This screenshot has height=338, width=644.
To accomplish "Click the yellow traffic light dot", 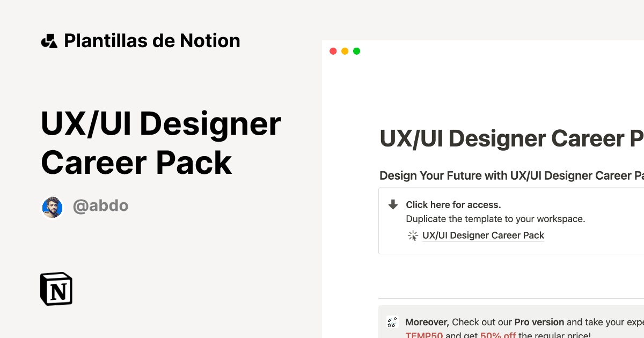I will (345, 50).
